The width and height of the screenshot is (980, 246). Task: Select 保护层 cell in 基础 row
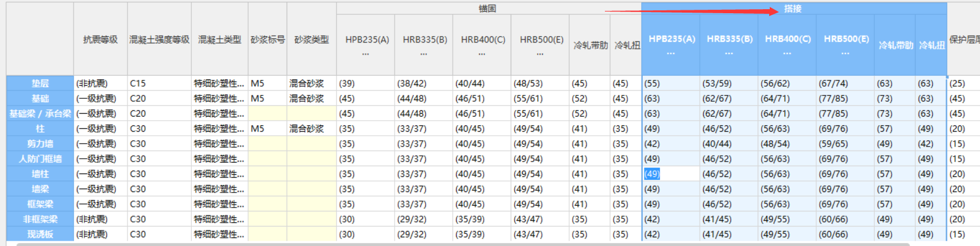pos(963,98)
